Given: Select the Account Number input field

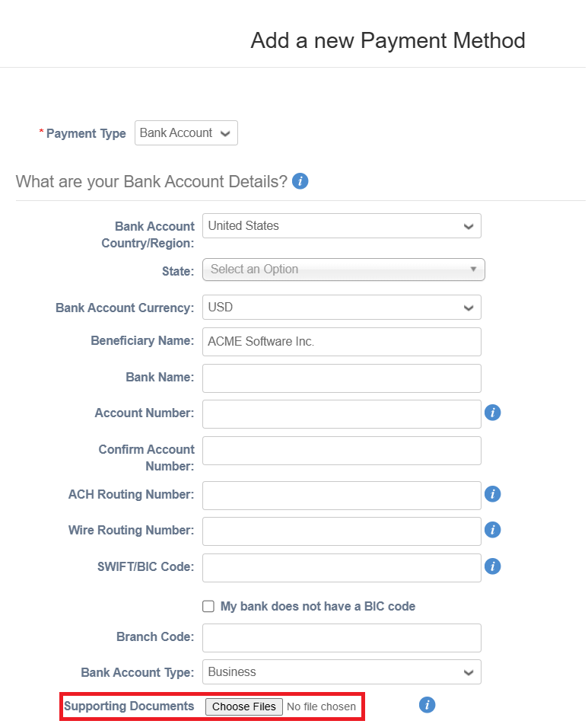Looking at the screenshot, I should pos(341,413).
